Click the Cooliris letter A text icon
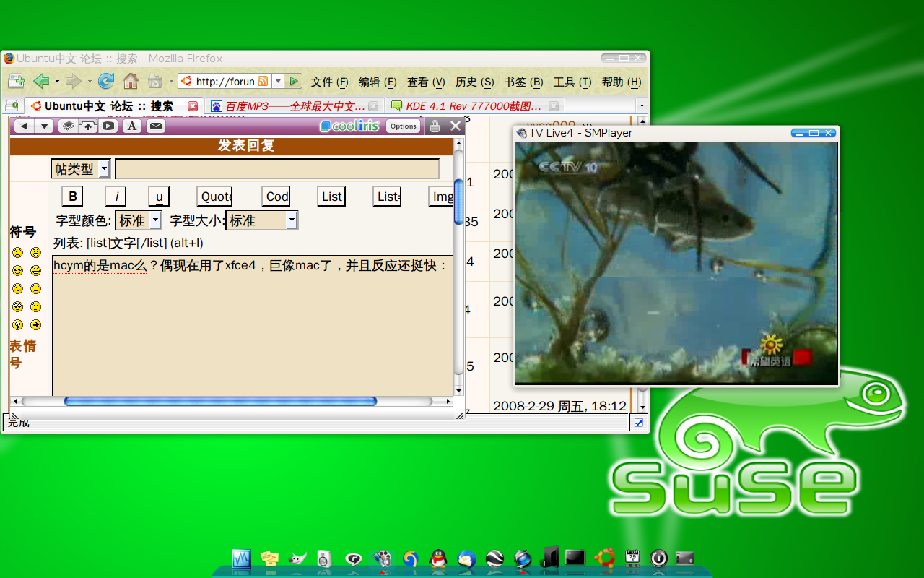Viewport: 924px width, 578px height. click(x=131, y=126)
